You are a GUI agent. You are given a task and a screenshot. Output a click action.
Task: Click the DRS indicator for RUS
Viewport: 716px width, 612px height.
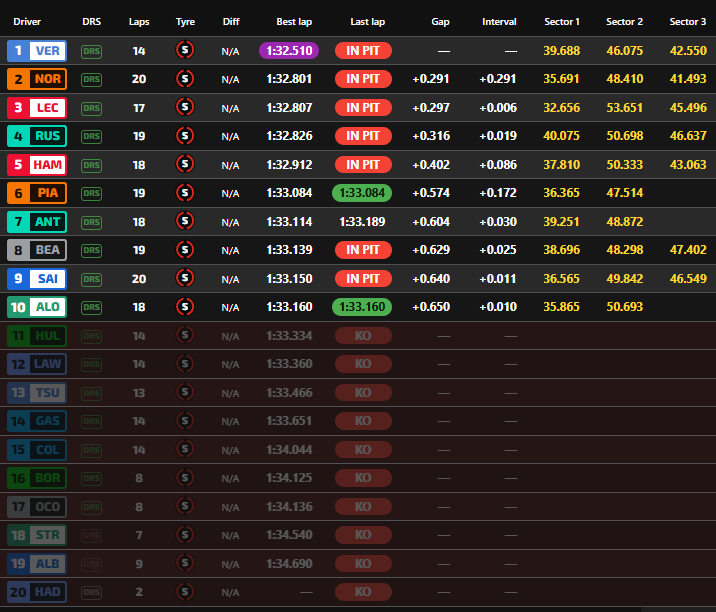(x=92, y=136)
